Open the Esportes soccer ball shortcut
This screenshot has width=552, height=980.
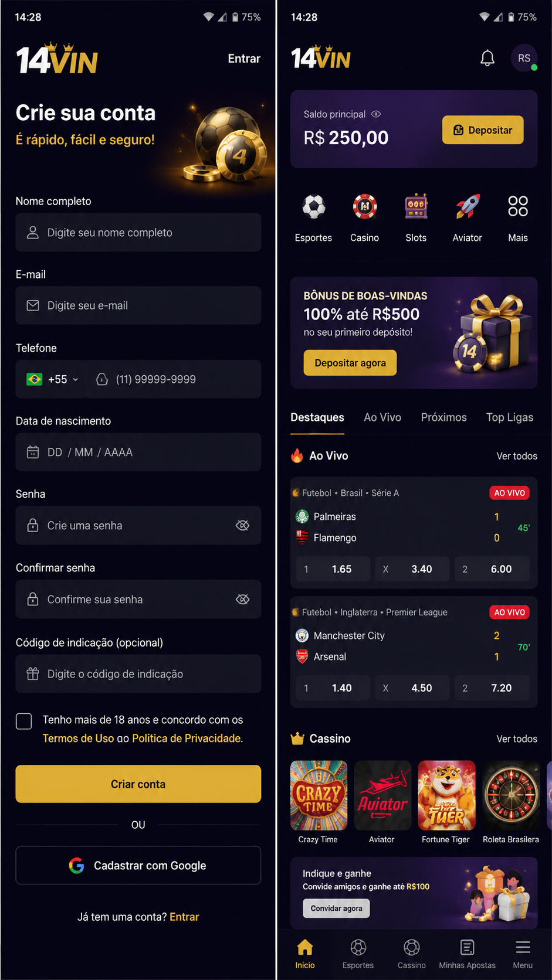313,207
